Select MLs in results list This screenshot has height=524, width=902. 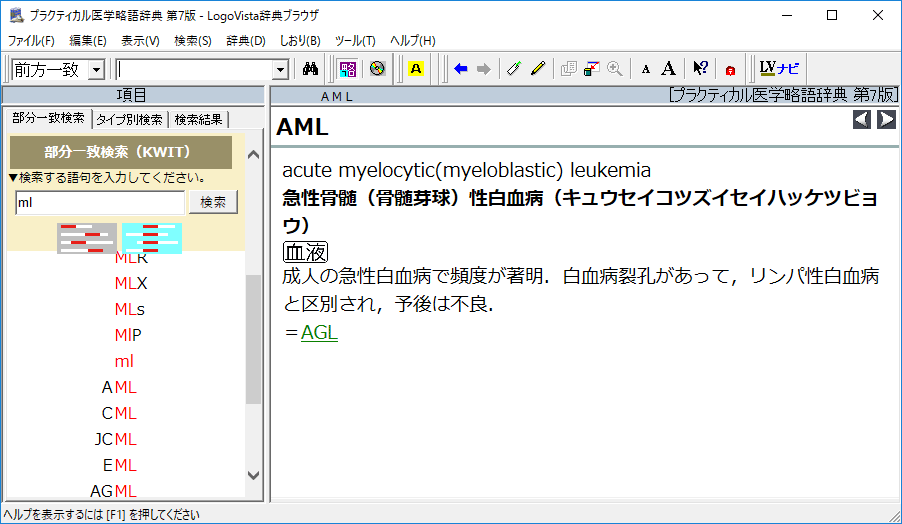coord(129,309)
